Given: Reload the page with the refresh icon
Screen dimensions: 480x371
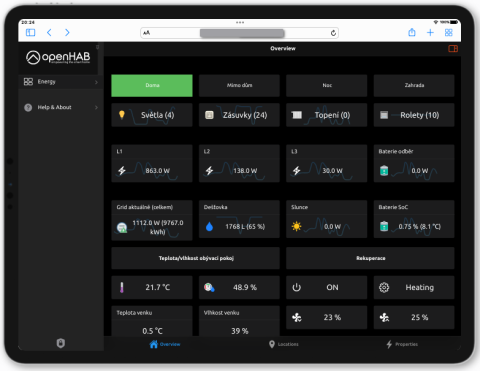Looking at the screenshot, I should pos(333,33).
